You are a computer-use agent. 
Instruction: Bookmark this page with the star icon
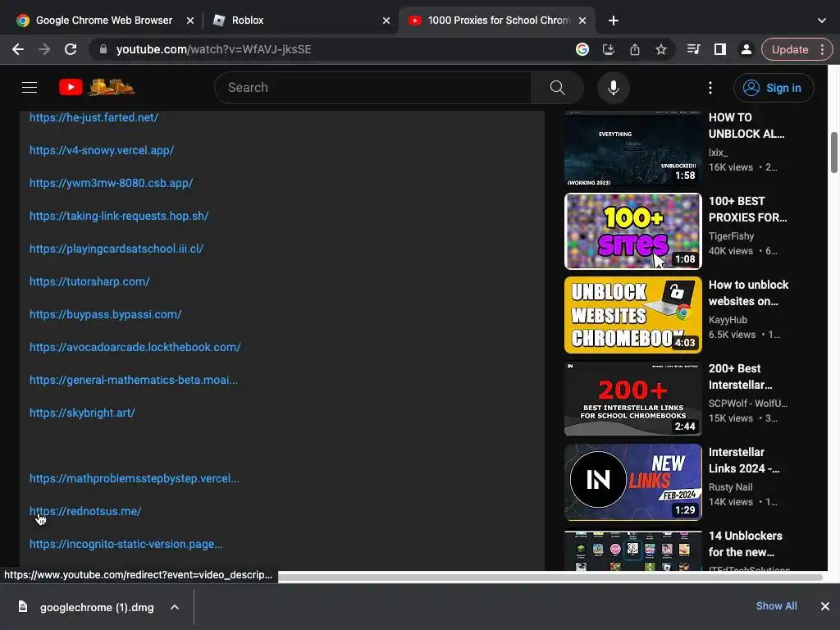tap(661, 49)
